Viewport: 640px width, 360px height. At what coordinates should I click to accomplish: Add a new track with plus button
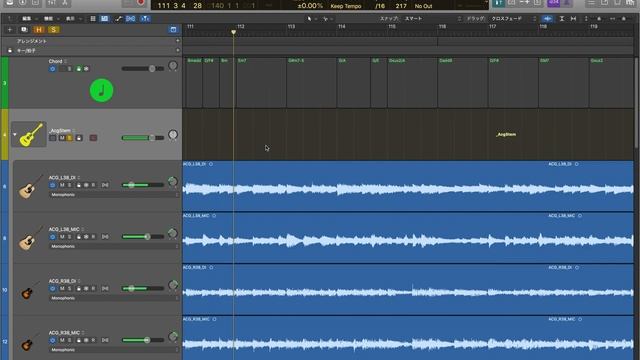(x=10, y=30)
